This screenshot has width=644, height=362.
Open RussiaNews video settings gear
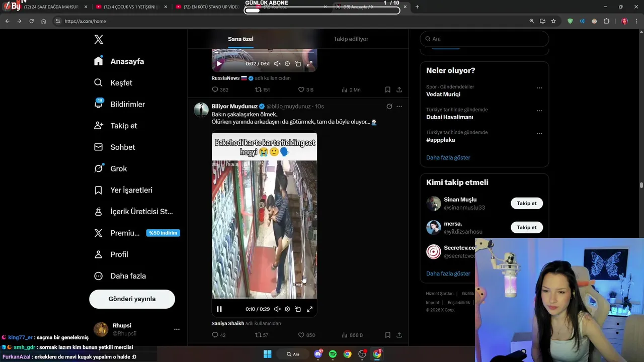287,64
